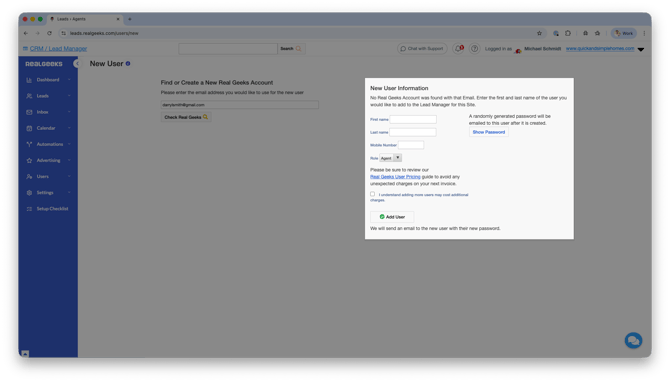The width and height of the screenshot is (670, 382).
Task: Click the logged-in user avatar icon
Action: tap(518, 50)
